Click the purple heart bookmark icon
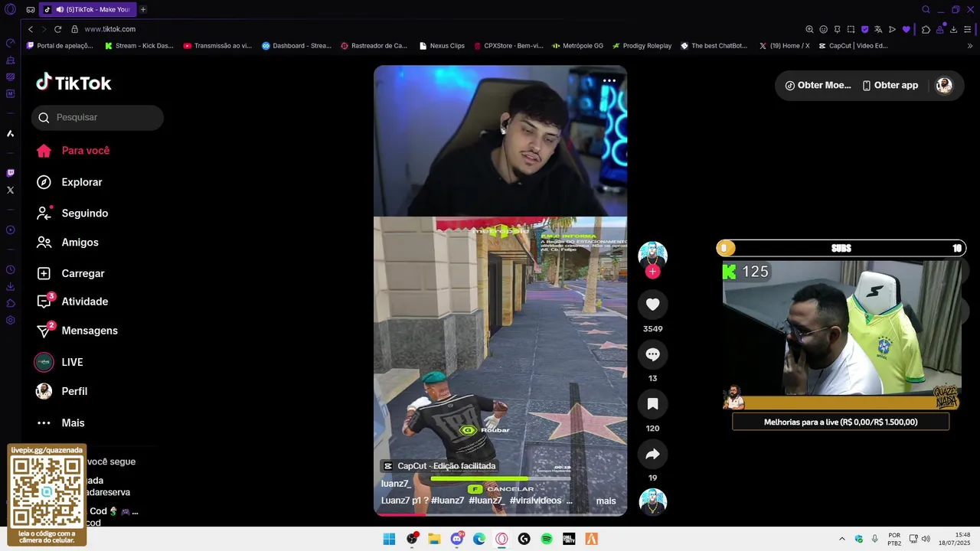 906,29
